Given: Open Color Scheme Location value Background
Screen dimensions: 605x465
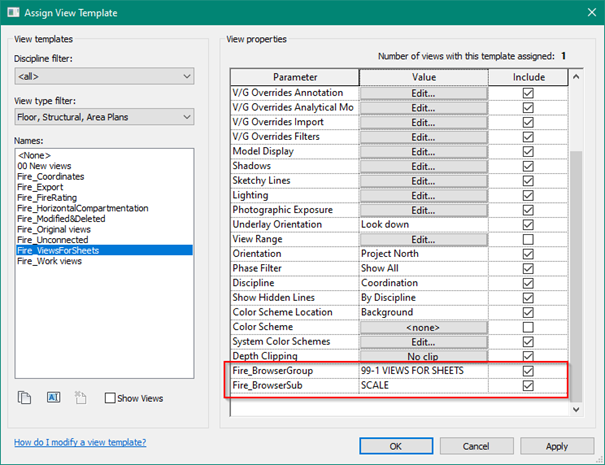Looking at the screenshot, I should pyautogui.click(x=423, y=313).
